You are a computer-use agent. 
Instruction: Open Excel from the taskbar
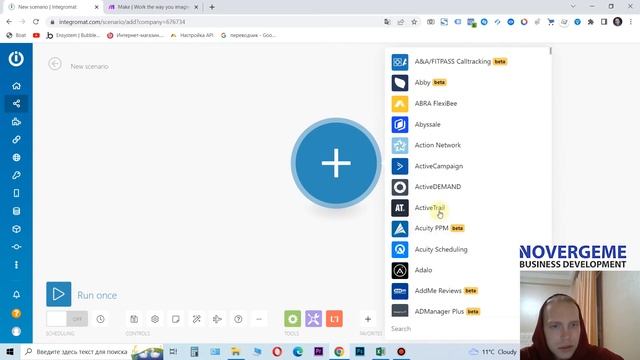coord(380,351)
